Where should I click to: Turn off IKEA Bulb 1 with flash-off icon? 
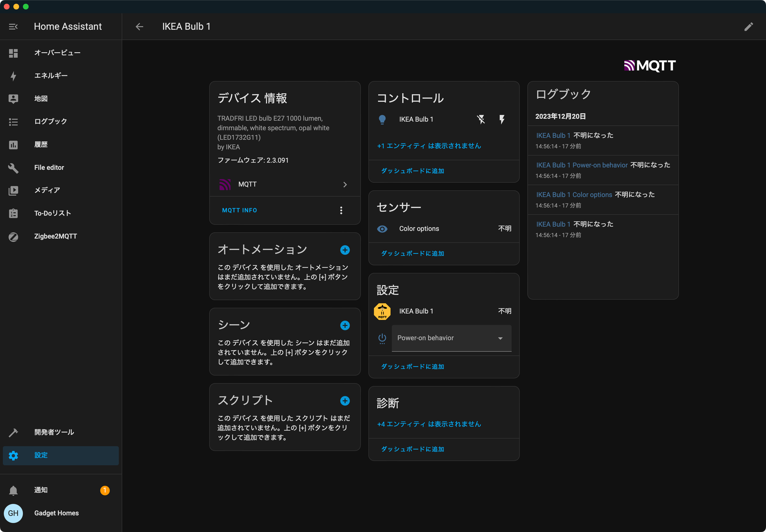481,119
